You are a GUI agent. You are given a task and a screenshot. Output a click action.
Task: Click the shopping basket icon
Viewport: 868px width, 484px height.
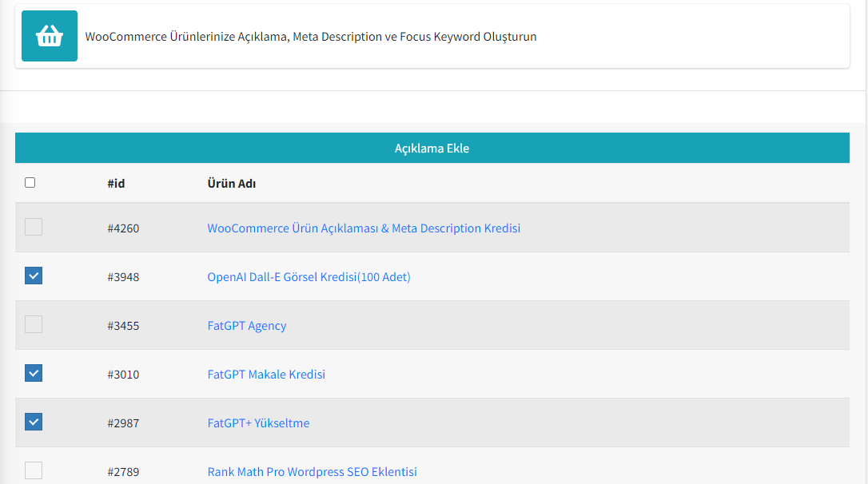pyautogui.click(x=50, y=36)
